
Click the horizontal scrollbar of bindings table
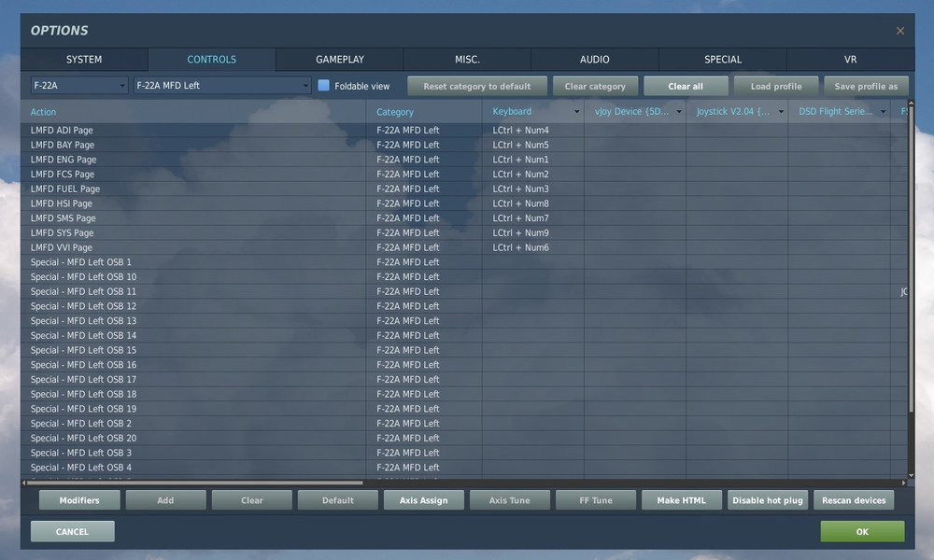[x=195, y=483]
